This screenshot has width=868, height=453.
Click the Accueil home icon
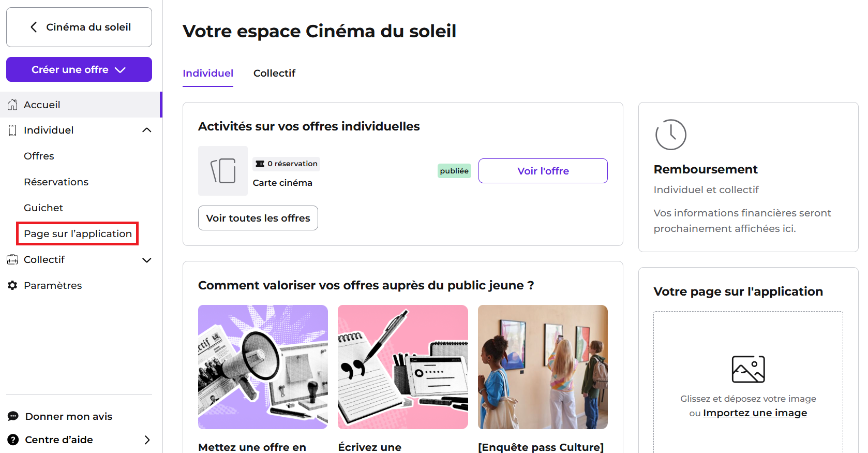[12, 105]
